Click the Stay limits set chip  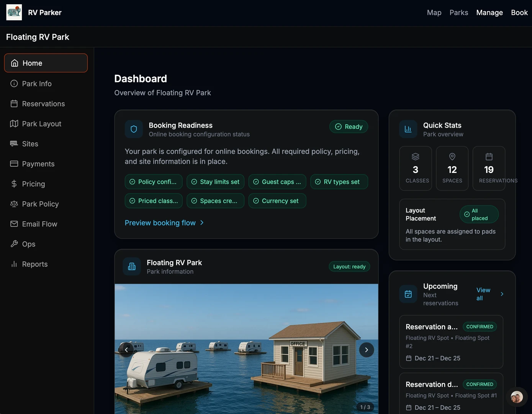click(x=215, y=182)
